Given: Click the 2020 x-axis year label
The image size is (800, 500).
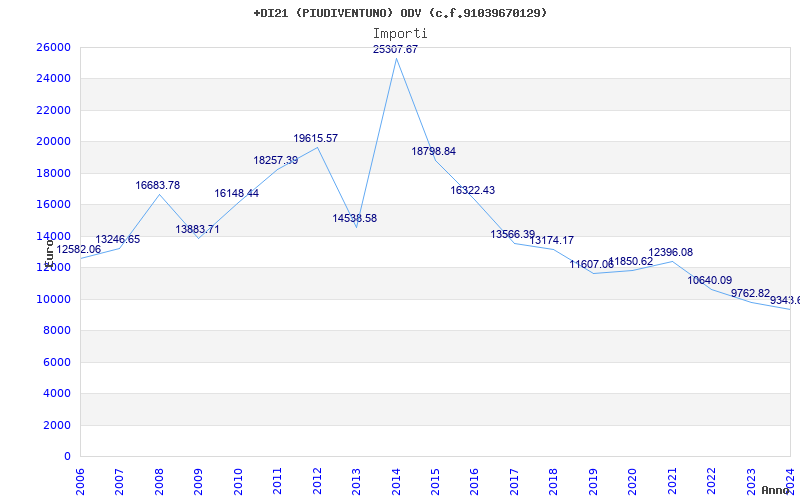Looking at the screenshot, I should tap(633, 482).
